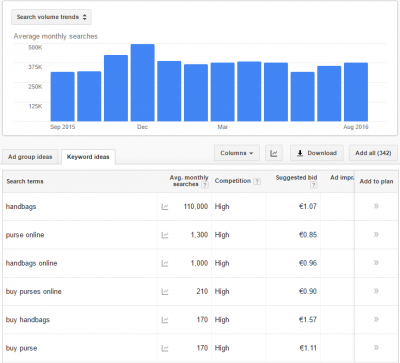Open the Search volume trends dropdown
400x363 pixels.
pos(51,17)
